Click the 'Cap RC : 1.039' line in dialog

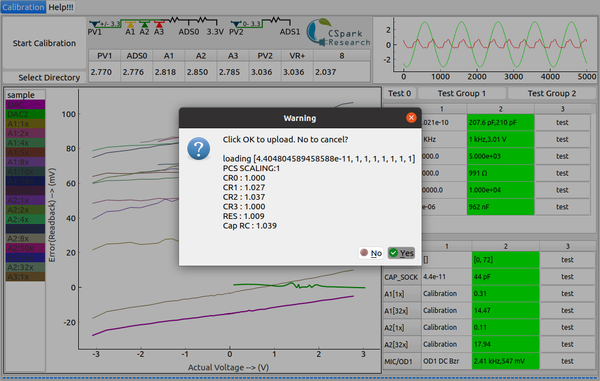[249, 226]
